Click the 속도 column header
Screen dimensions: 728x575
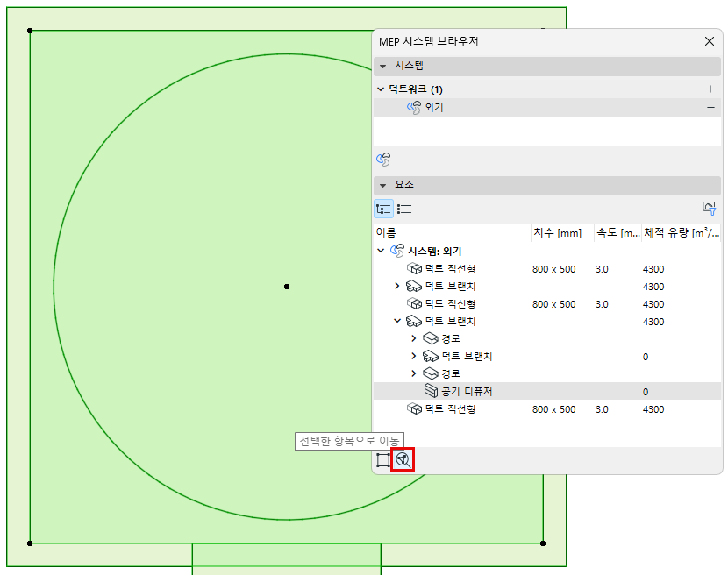pyautogui.click(x=617, y=232)
